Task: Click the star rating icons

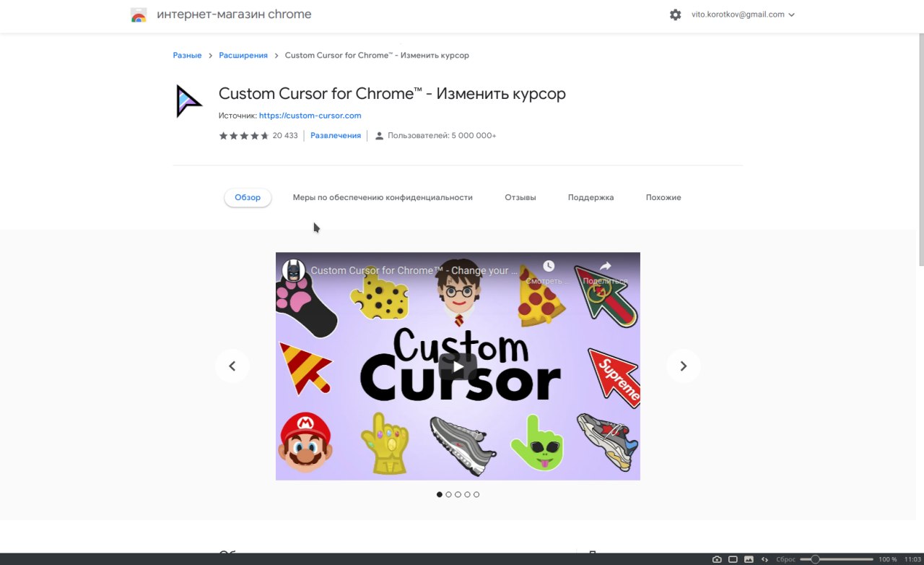Action: 244,136
